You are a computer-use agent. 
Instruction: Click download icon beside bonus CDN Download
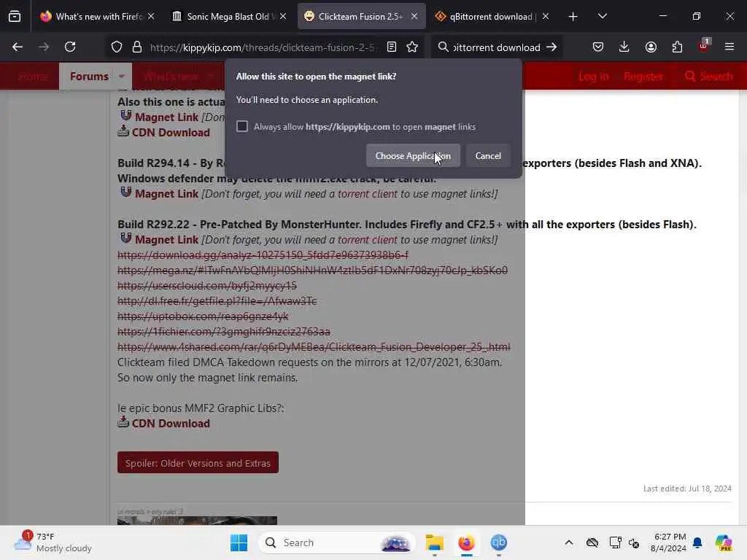(x=123, y=422)
